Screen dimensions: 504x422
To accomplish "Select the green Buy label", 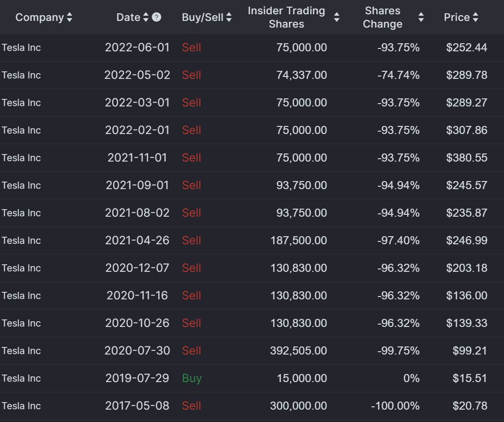I will [x=192, y=378].
